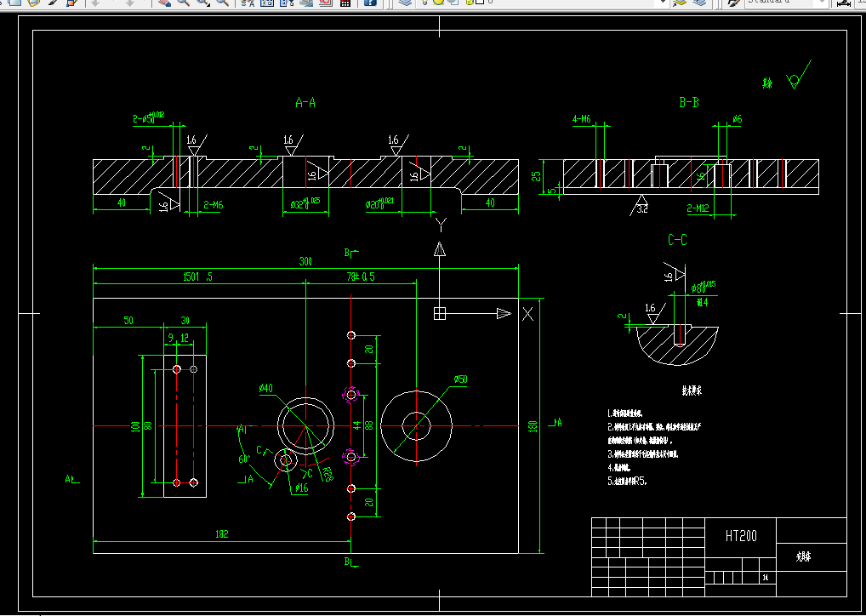Viewport: 866px width, 616px height.
Task: Click the ø6 hole callout
Action: pyautogui.click(x=738, y=119)
